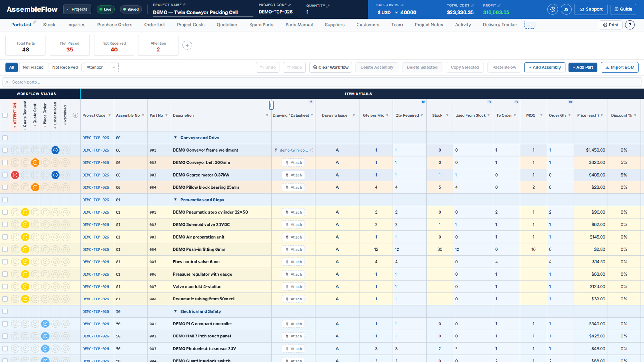Open the Description column filter dropdown
Image resolution: width=644 pixels, height=362 pixels.
267,115
